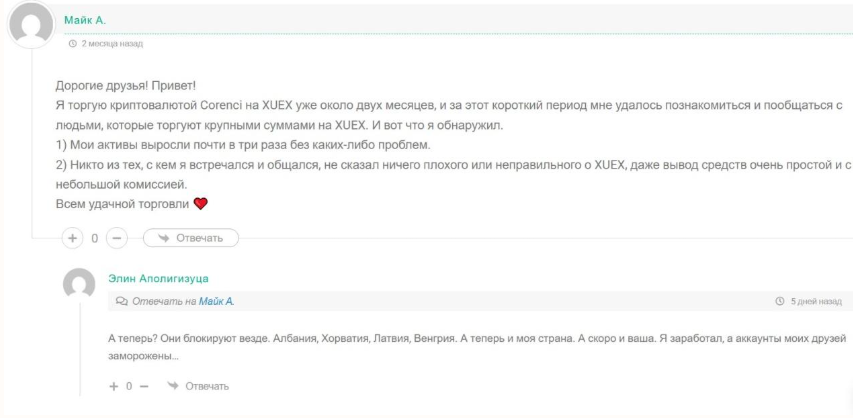Downvote Элин's reply with the minus
Screen dimensions: 853x418
tap(143, 386)
